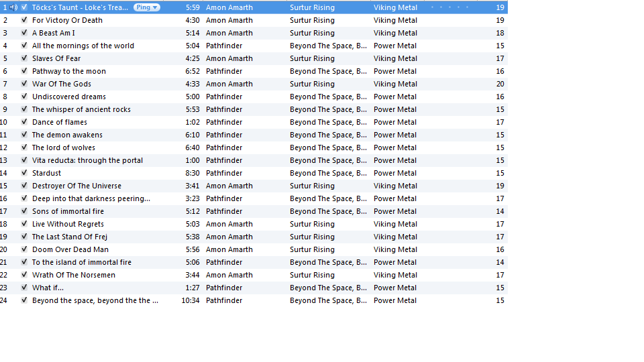Click Amon Amarth artist on Live Without Regrets
This screenshot has width=644, height=362.
point(229,224)
